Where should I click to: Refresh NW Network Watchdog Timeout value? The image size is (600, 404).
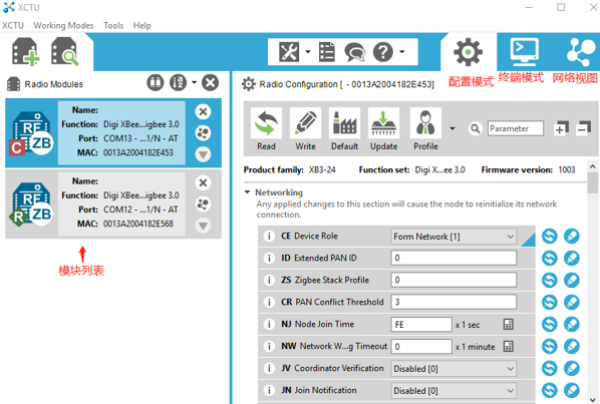click(549, 347)
